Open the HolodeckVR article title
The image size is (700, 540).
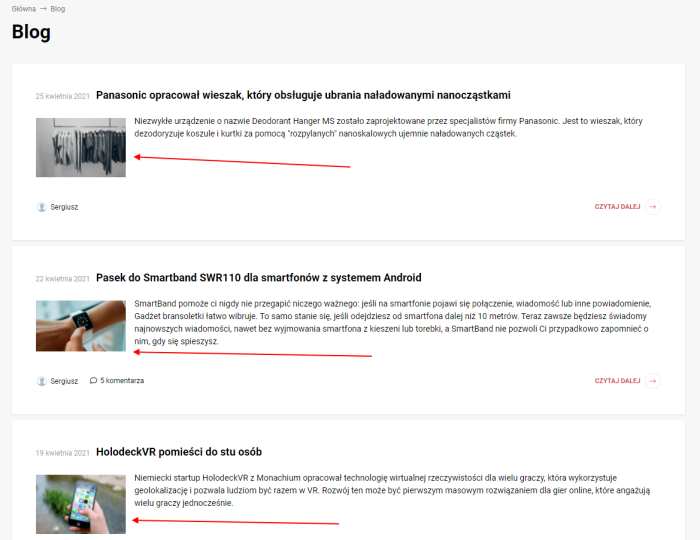click(179, 452)
